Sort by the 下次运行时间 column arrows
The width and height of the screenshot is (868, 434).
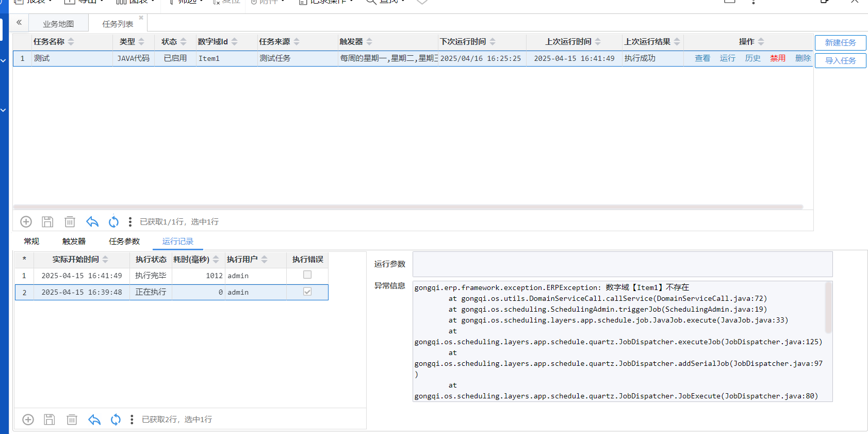(x=493, y=42)
